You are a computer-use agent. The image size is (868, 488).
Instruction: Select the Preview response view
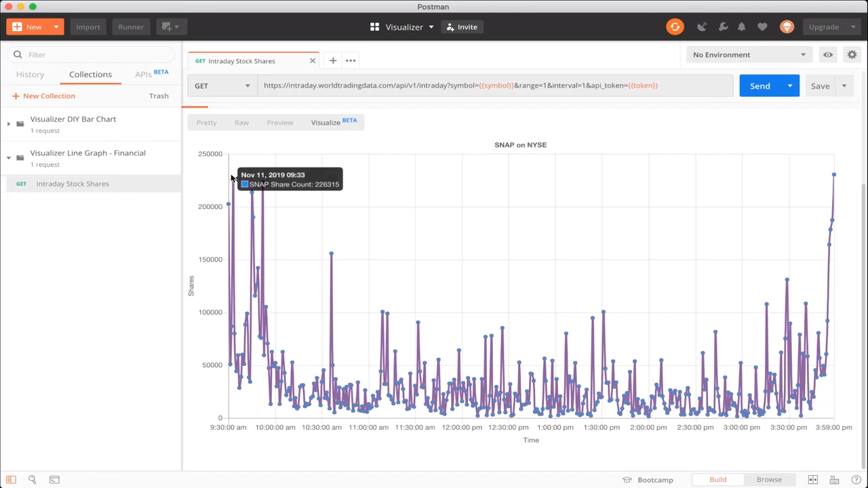[x=280, y=123]
